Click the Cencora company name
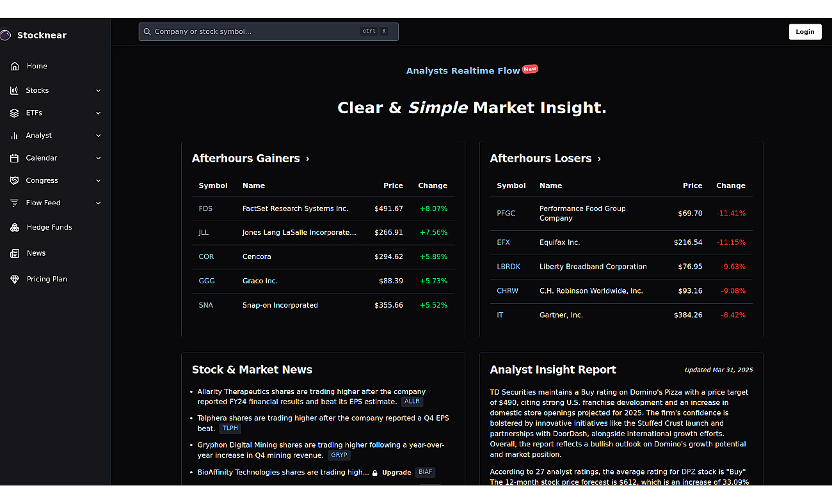 click(257, 256)
